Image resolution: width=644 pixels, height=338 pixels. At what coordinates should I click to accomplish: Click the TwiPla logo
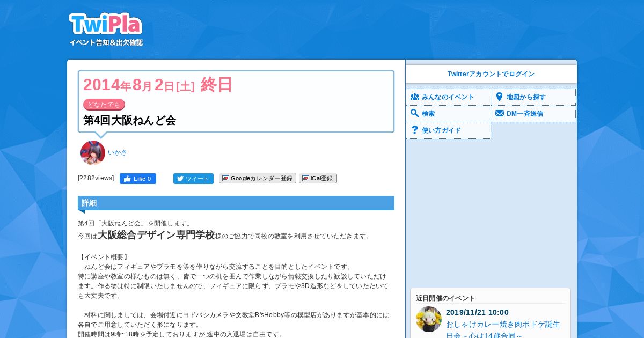(x=106, y=24)
